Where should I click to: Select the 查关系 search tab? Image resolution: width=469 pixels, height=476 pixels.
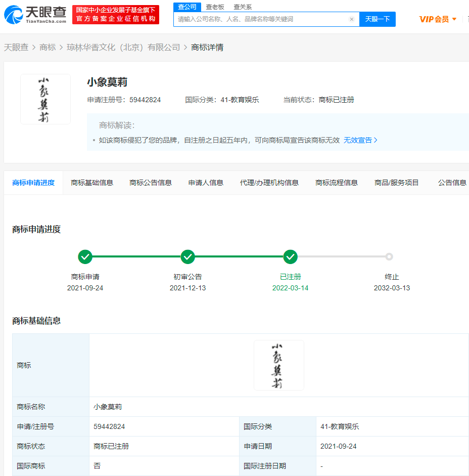tap(243, 7)
